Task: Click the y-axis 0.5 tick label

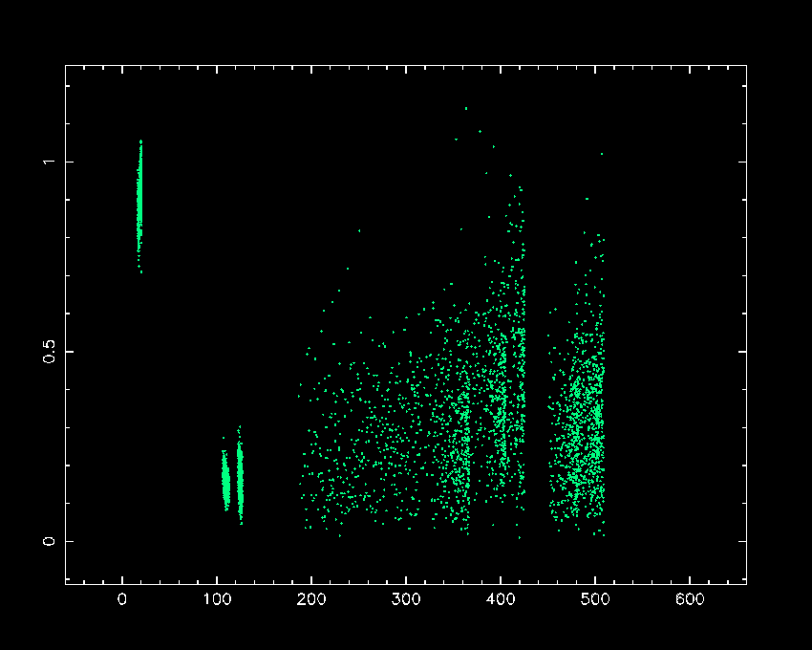Action: pyautogui.click(x=49, y=352)
